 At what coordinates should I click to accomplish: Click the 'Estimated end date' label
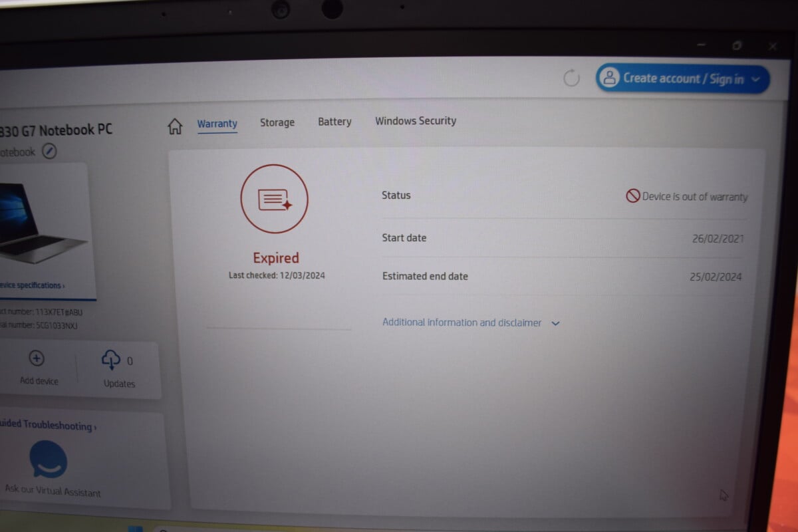(425, 276)
